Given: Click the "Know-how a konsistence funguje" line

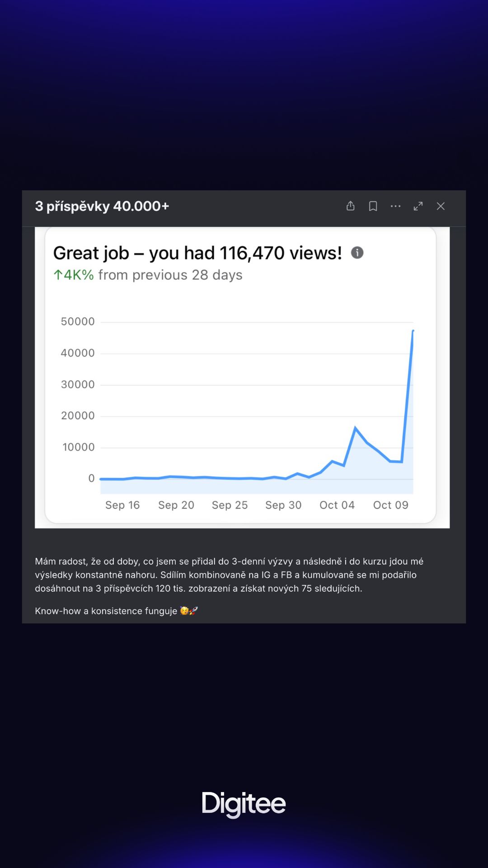Looking at the screenshot, I should pyautogui.click(x=106, y=611).
